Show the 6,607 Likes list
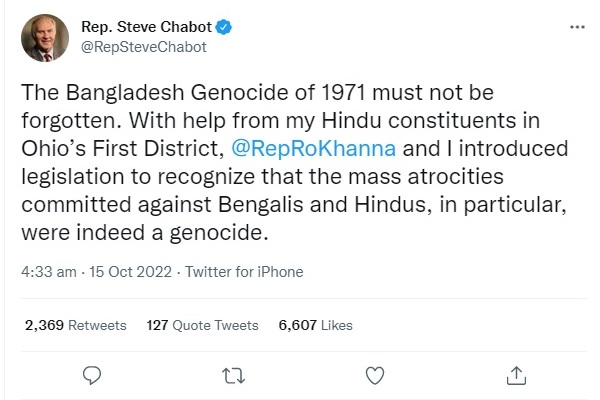Viewport: 600px width, 400px height. point(315,325)
